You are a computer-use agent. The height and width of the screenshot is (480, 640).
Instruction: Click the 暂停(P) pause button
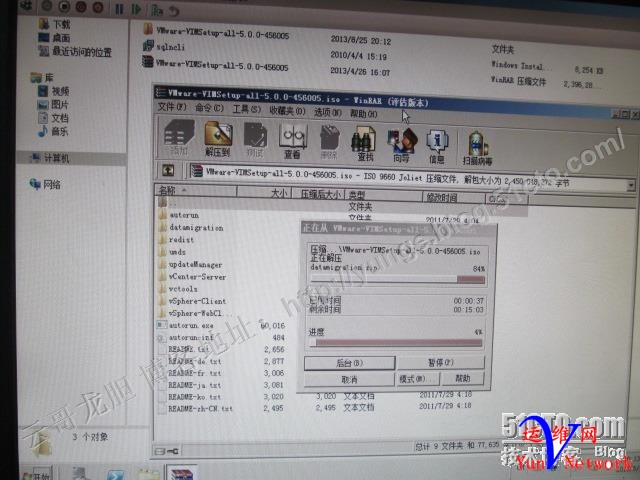tap(441, 362)
